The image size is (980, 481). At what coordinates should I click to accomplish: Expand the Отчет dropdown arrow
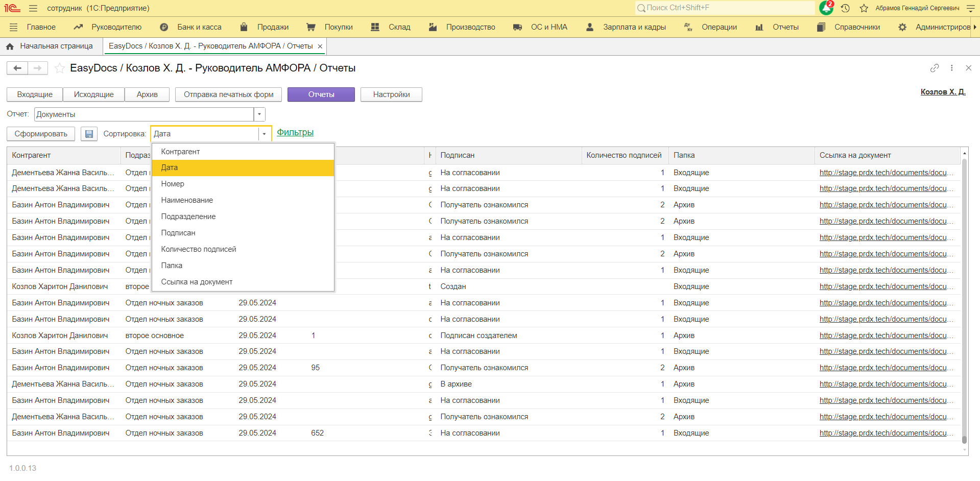pyautogui.click(x=259, y=114)
